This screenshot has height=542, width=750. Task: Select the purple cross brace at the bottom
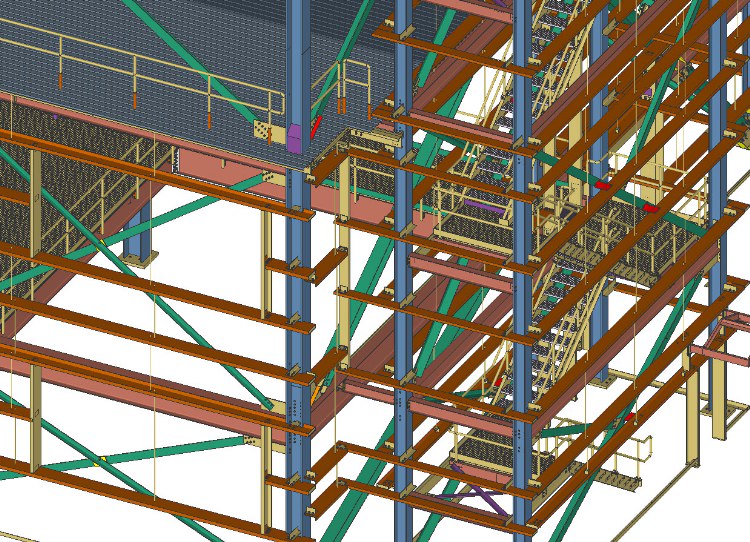click(x=476, y=489)
